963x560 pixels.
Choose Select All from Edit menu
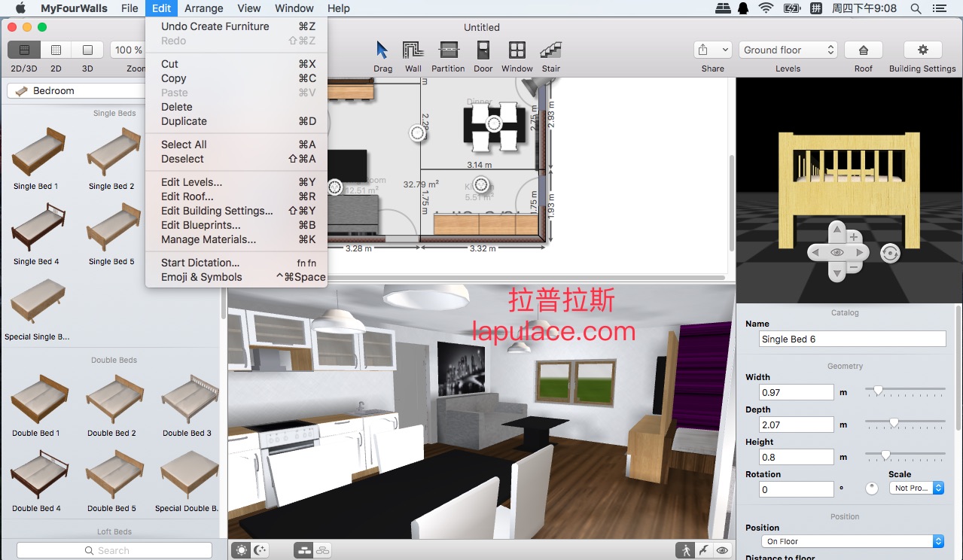coord(236,145)
